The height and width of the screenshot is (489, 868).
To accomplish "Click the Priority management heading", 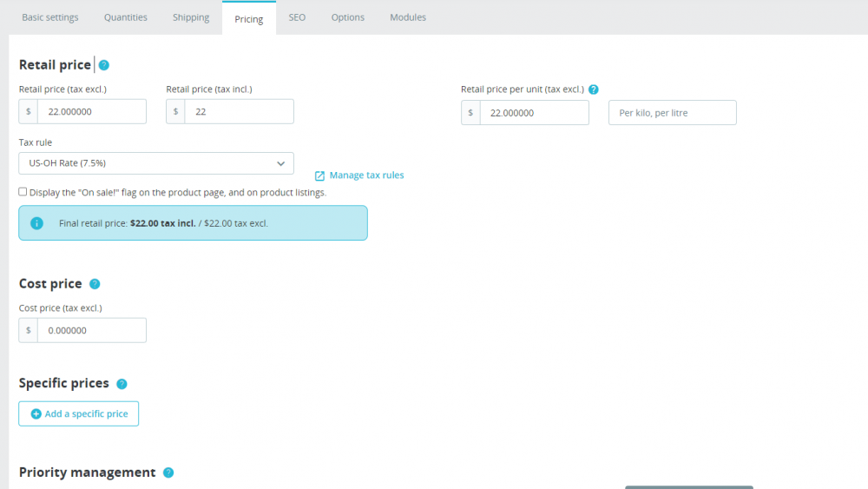I will click(87, 472).
